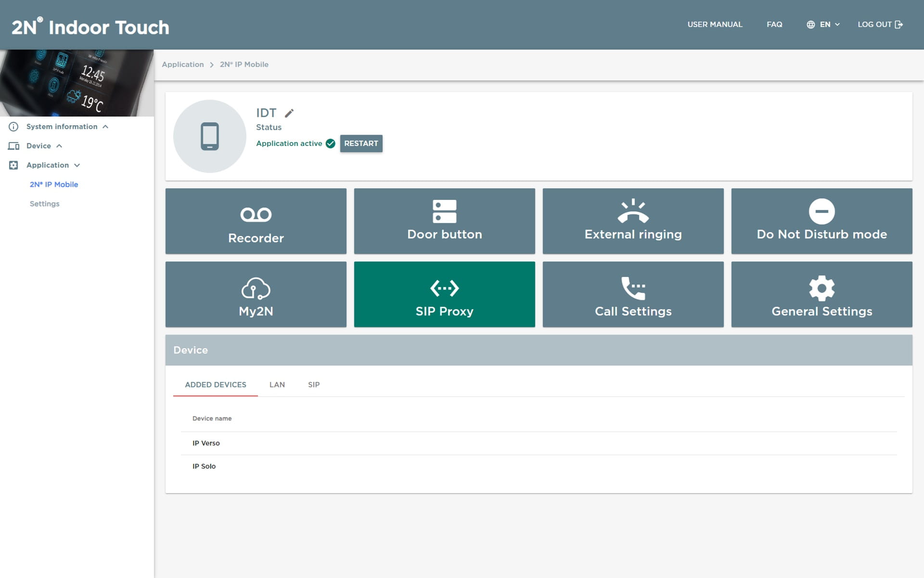The width and height of the screenshot is (924, 578).
Task: Click the Device section header bar
Action: coord(539,350)
